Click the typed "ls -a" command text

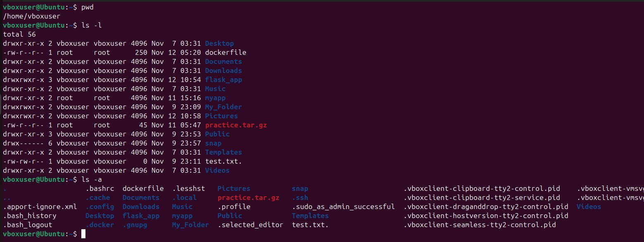click(x=92, y=180)
